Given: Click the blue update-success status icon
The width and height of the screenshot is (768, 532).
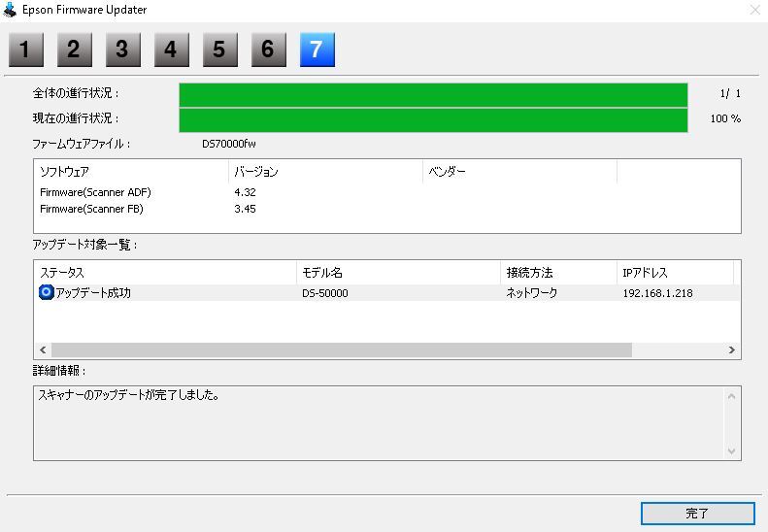Looking at the screenshot, I should point(46,292).
